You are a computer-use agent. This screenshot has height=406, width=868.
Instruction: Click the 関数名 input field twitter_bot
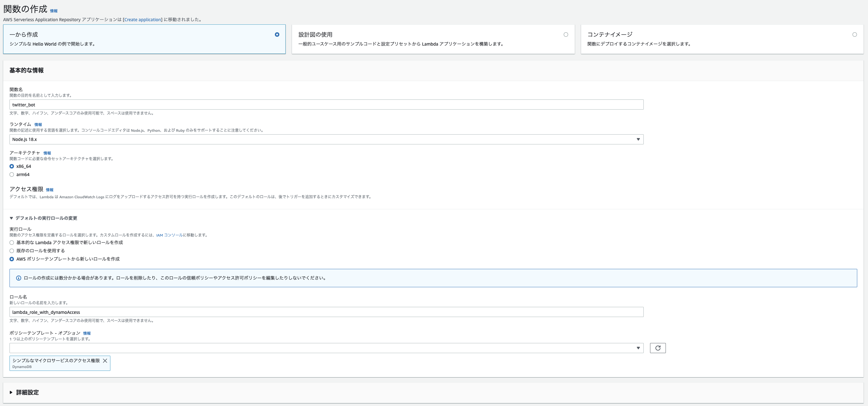tap(326, 105)
